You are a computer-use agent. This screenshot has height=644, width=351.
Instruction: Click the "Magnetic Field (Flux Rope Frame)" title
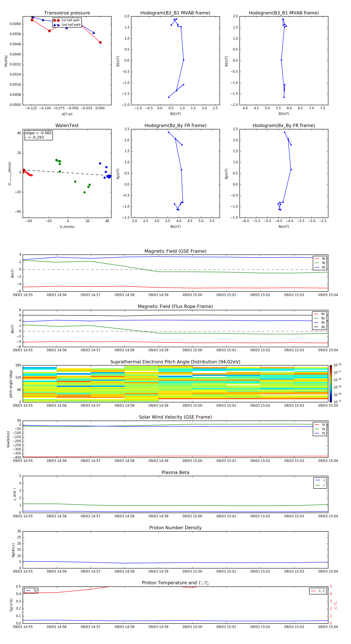pyautogui.click(x=175, y=307)
